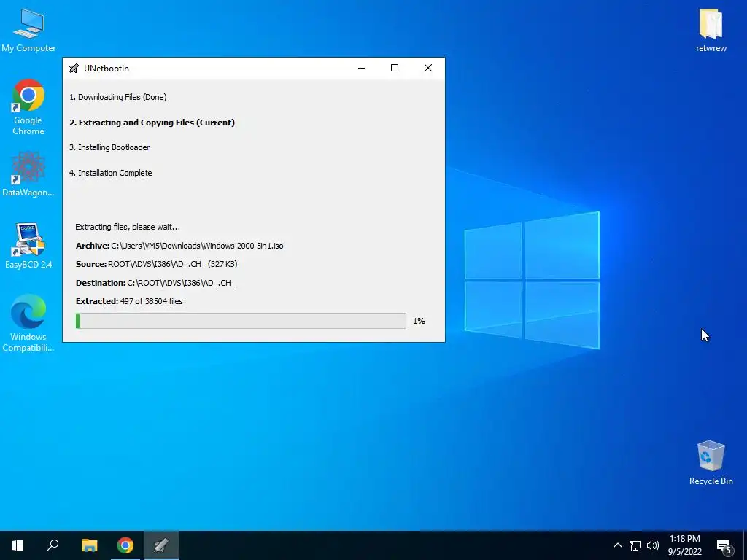This screenshot has width=747, height=560.
Task: Select 'Extracting and Copying Files (Current)' text
Action: coord(152,122)
